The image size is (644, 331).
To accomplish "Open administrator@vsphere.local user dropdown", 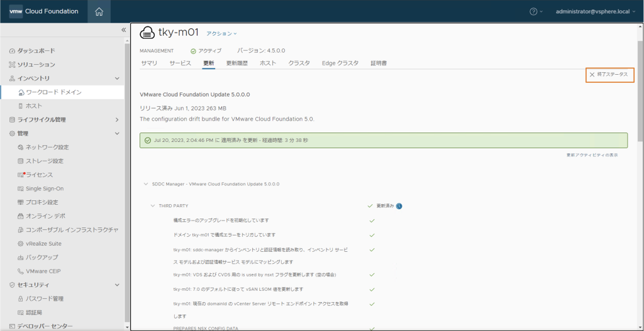I will [x=595, y=11].
